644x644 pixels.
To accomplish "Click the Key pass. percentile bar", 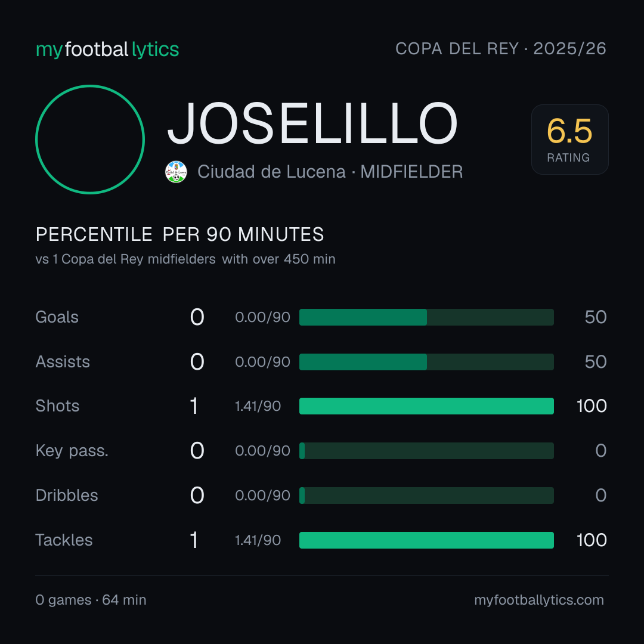I will (426, 451).
